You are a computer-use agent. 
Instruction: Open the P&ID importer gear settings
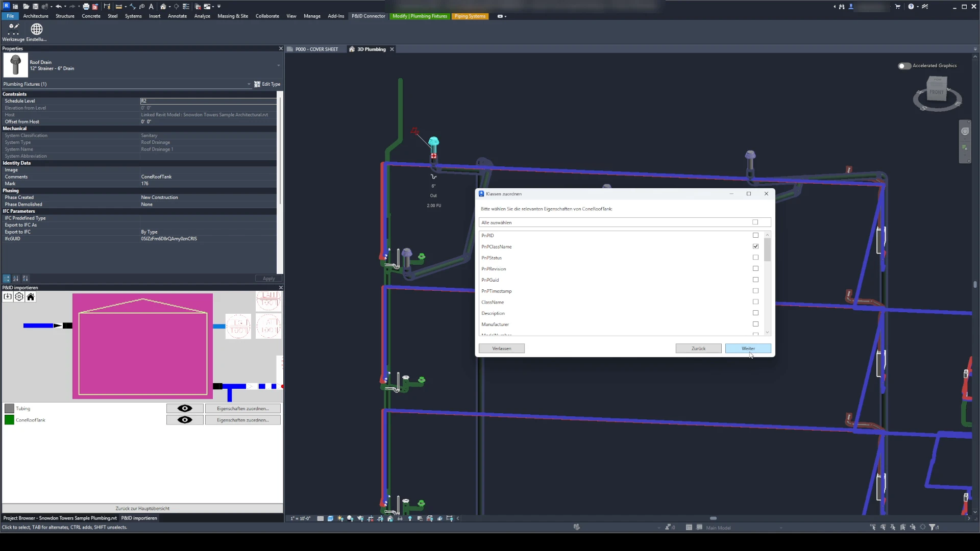coord(19,297)
